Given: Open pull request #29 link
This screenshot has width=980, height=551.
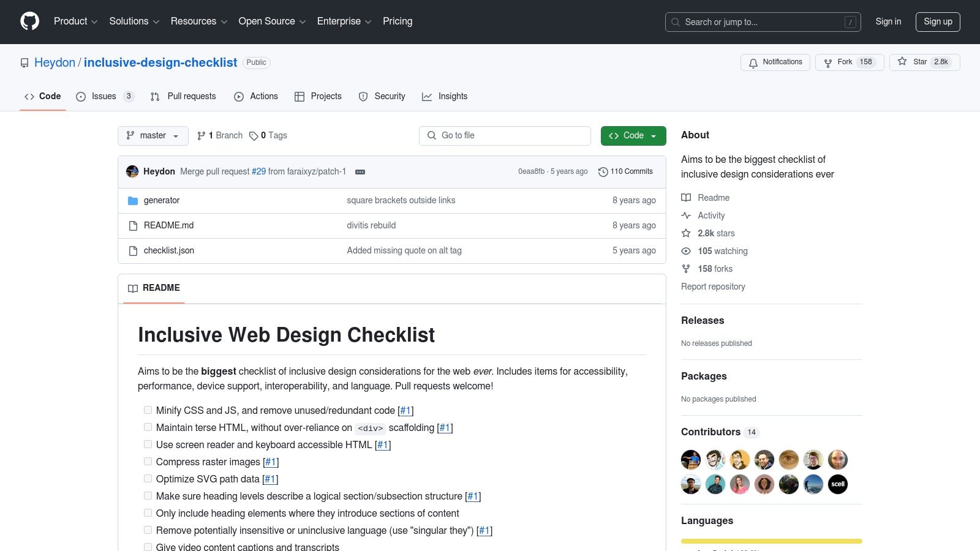Looking at the screenshot, I should tap(258, 172).
